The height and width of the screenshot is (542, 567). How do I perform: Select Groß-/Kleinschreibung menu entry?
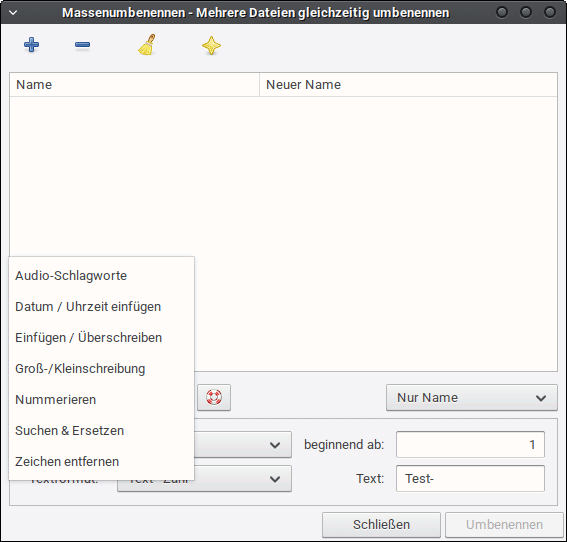tap(101, 369)
